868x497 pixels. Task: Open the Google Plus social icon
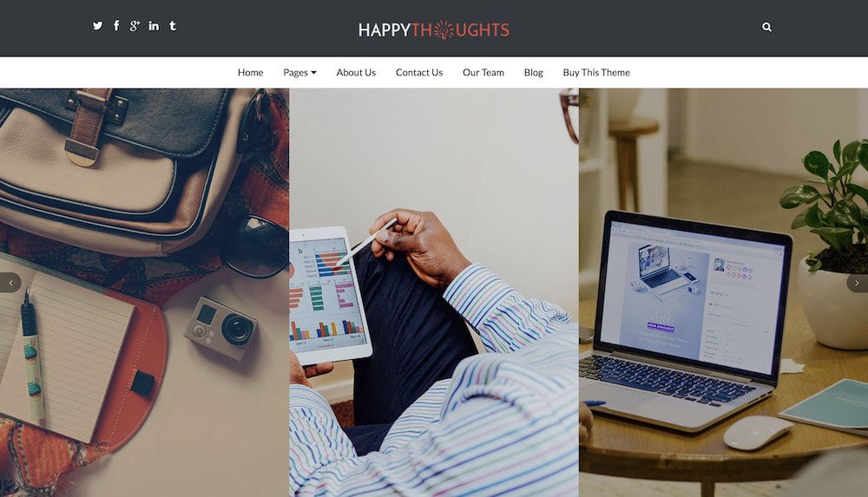coord(135,25)
